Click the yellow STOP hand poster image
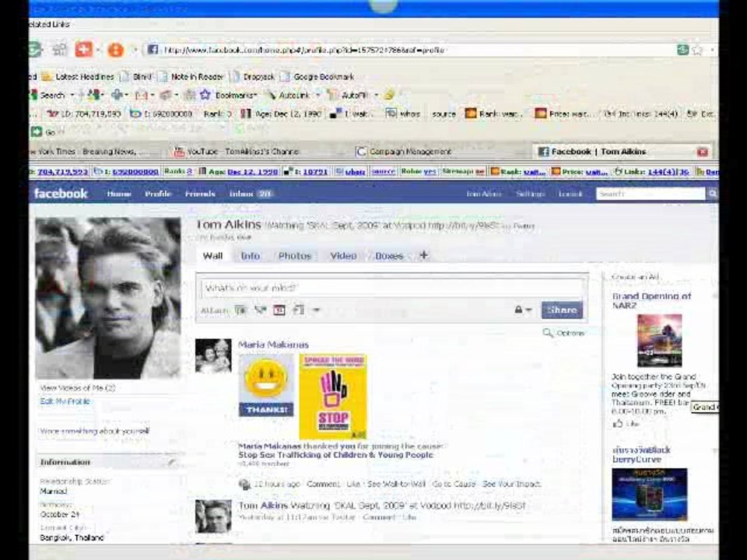 click(x=332, y=397)
